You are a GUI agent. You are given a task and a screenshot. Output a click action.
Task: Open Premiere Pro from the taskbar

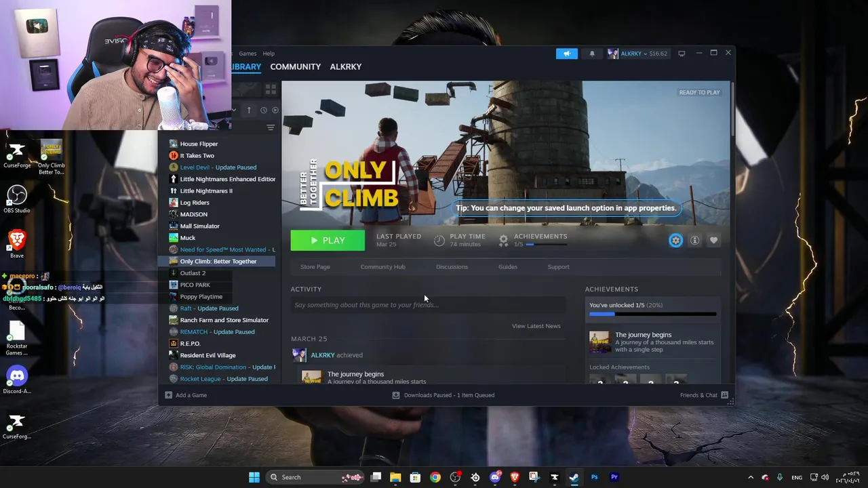(x=614, y=477)
